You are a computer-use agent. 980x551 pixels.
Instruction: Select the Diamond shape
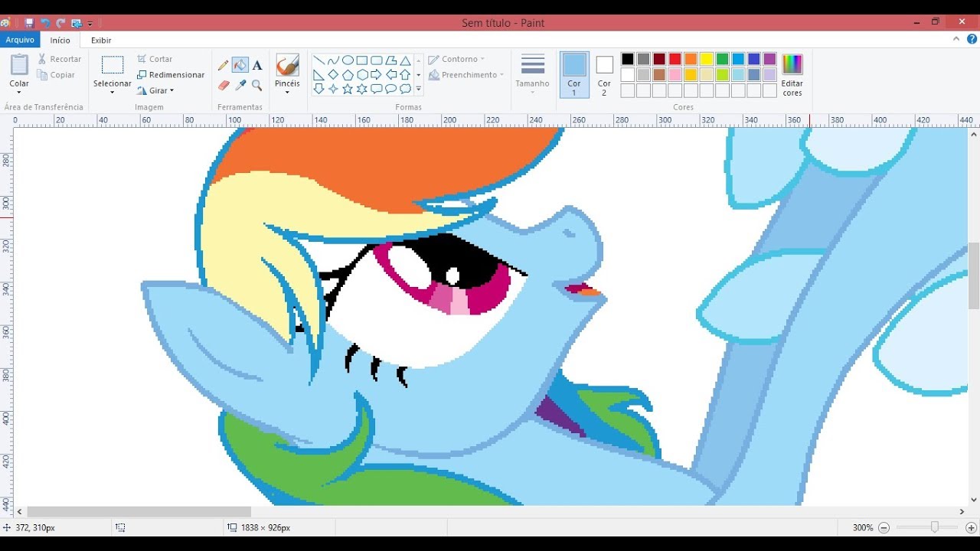click(x=333, y=75)
